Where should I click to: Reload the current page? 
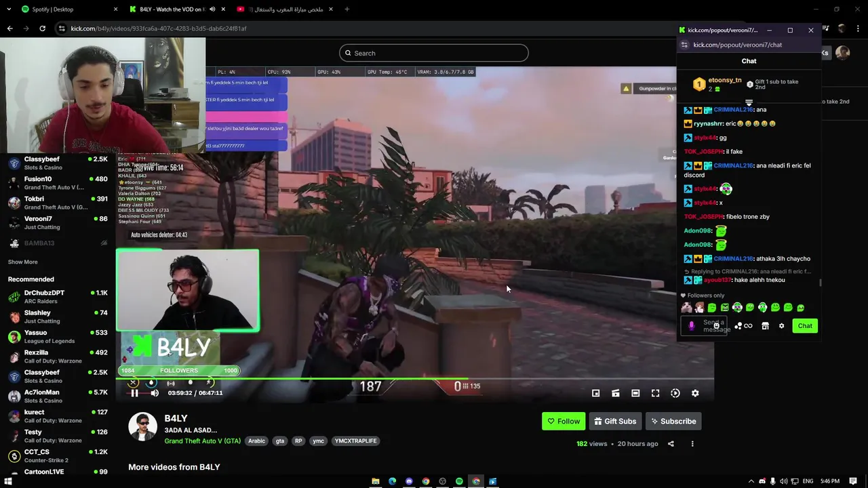[x=42, y=28]
